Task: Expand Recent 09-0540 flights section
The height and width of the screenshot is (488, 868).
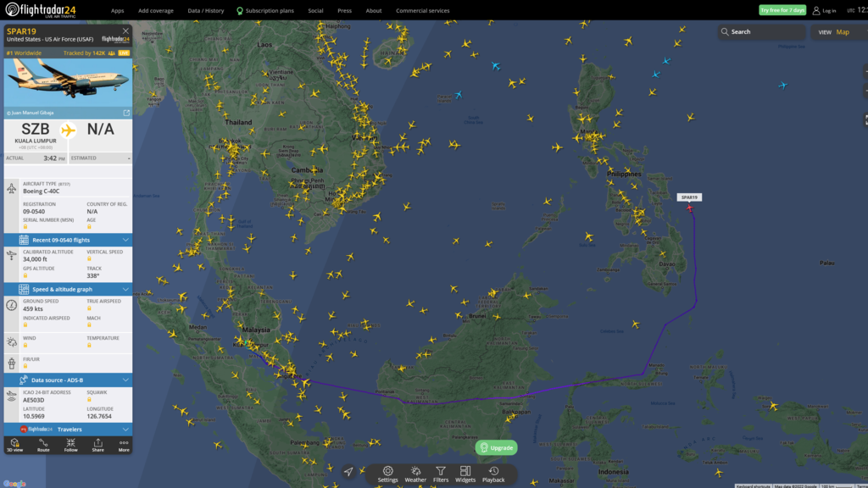Action: (x=68, y=240)
